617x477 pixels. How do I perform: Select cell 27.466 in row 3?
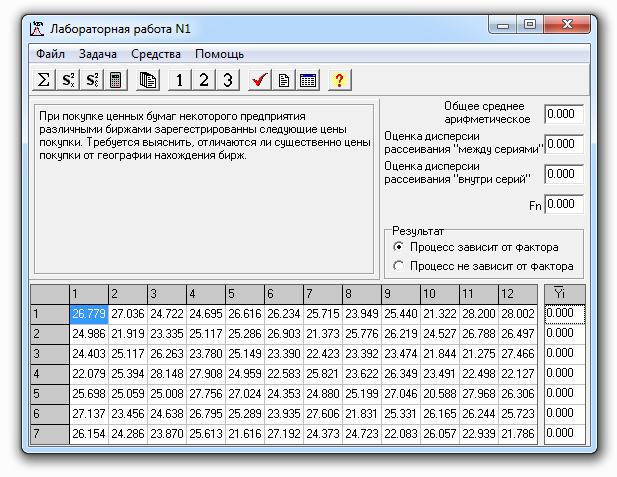518,354
